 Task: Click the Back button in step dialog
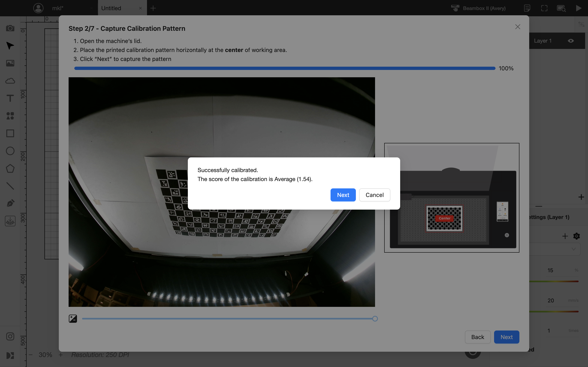pyautogui.click(x=478, y=337)
